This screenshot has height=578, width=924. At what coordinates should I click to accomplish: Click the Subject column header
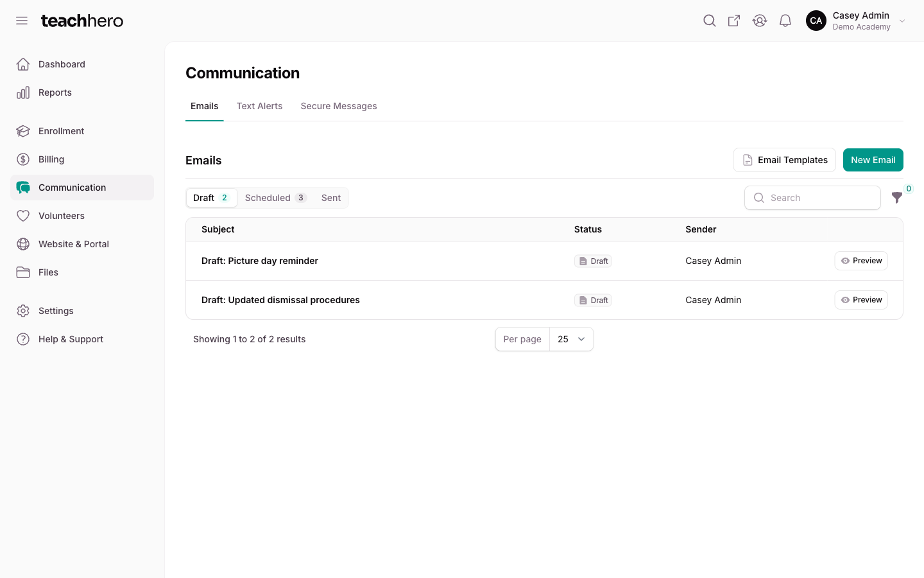[x=218, y=229]
